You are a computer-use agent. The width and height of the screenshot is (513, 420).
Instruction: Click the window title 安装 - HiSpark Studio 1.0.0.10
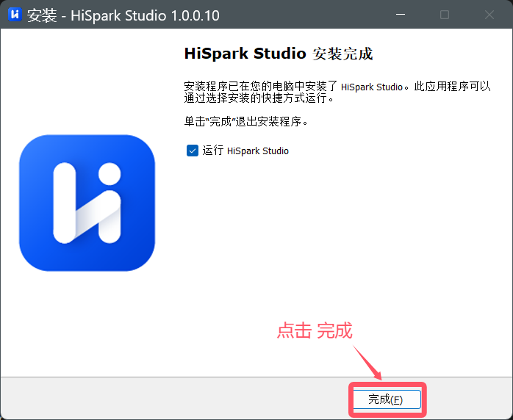(123, 15)
